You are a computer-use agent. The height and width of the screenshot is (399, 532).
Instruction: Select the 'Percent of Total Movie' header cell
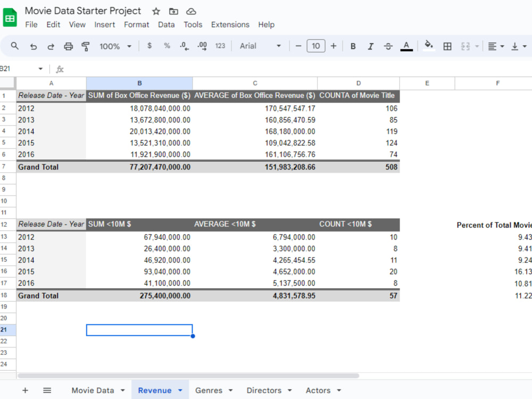click(494, 225)
